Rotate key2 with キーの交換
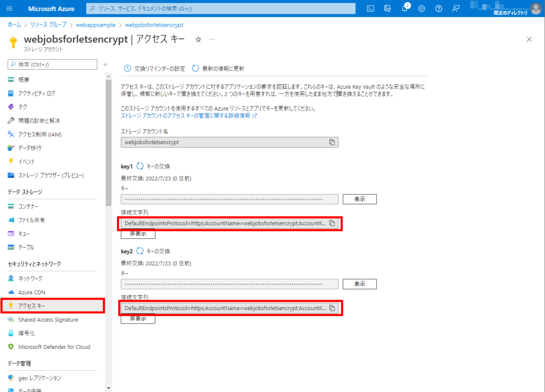Screen dimensions: 545x392 pyautogui.click(x=153, y=251)
